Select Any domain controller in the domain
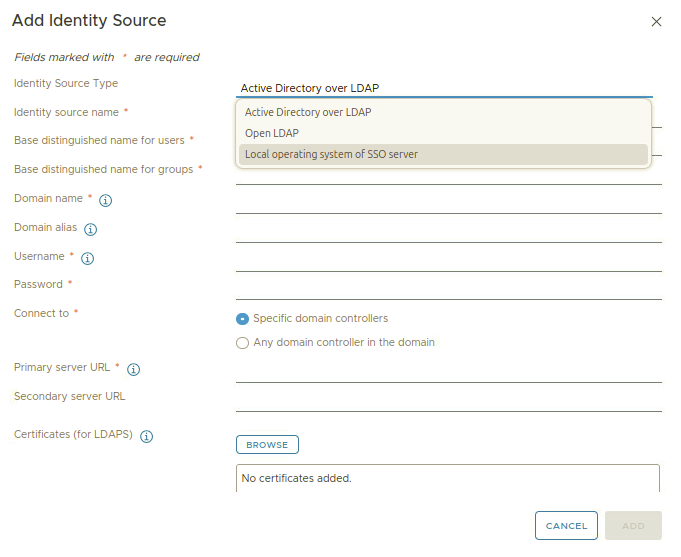Viewport: 681px width, 557px height. pyautogui.click(x=242, y=343)
